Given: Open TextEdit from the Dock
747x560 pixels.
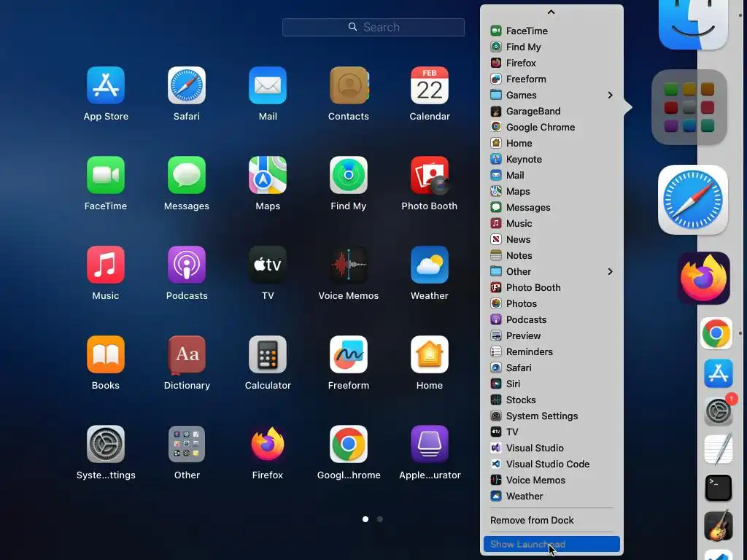Looking at the screenshot, I should tap(719, 449).
